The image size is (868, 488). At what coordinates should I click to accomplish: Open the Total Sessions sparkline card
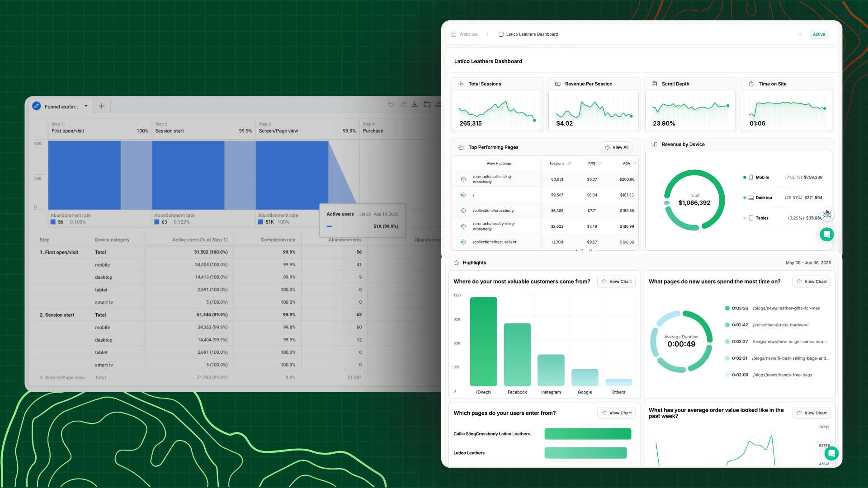(x=497, y=110)
